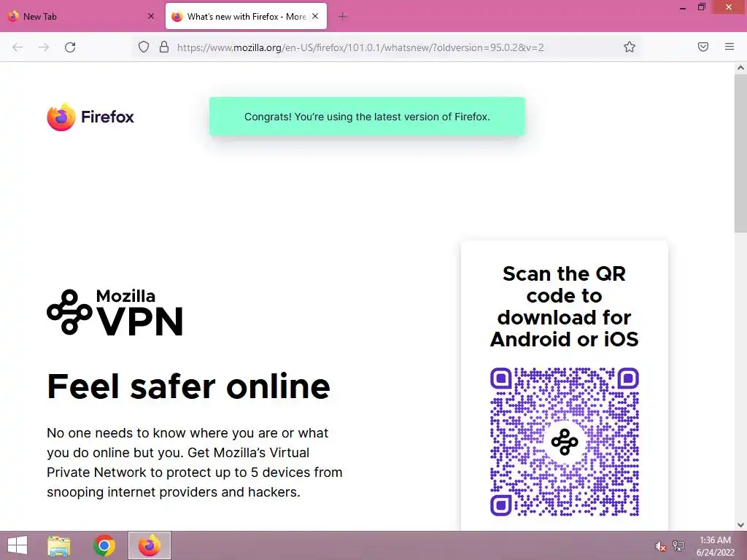Click the taskbar clock and date
This screenshot has width=747, height=560.
(715, 546)
